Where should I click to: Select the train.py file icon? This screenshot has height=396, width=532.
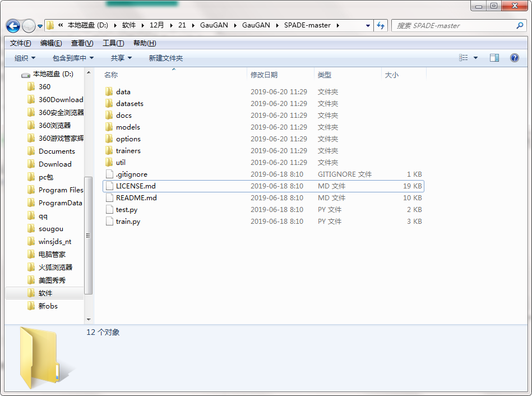tap(109, 222)
